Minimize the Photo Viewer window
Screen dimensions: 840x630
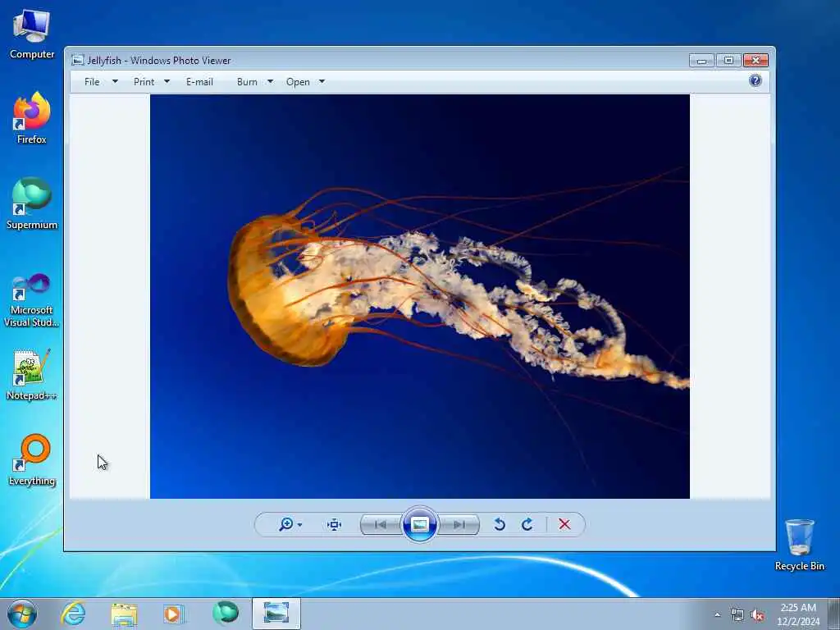[x=701, y=60]
